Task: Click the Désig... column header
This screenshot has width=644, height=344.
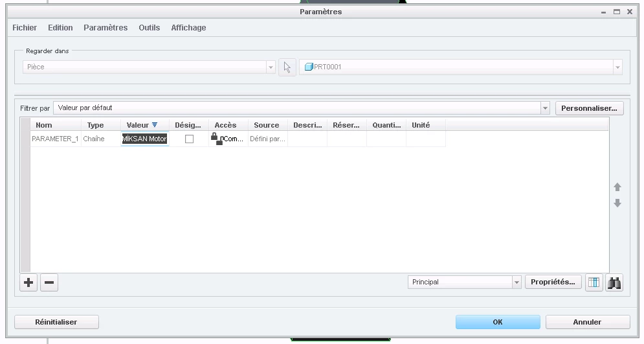Action: [189, 125]
